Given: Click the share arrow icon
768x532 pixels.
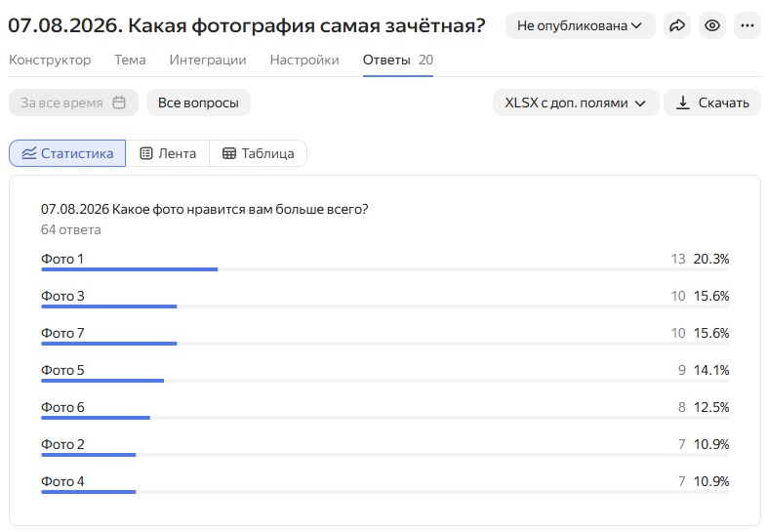Looking at the screenshot, I should point(677,25).
